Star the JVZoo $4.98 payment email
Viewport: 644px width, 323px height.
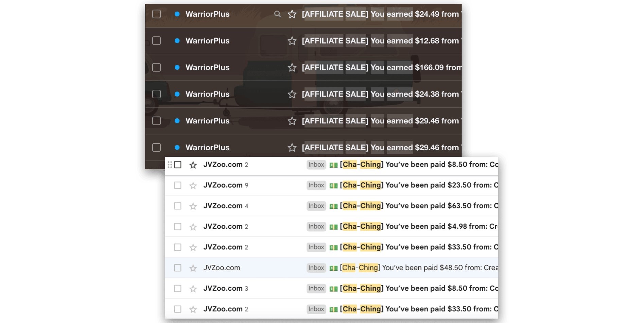(193, 227)
